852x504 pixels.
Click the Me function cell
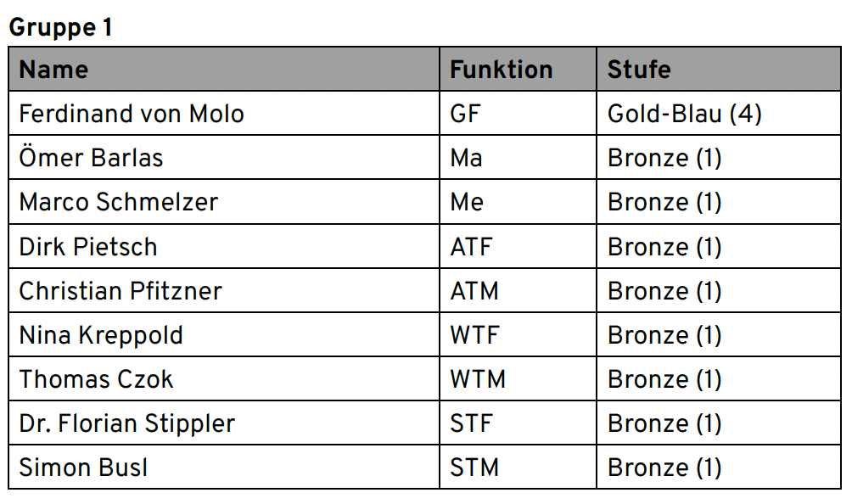[467, 202]
